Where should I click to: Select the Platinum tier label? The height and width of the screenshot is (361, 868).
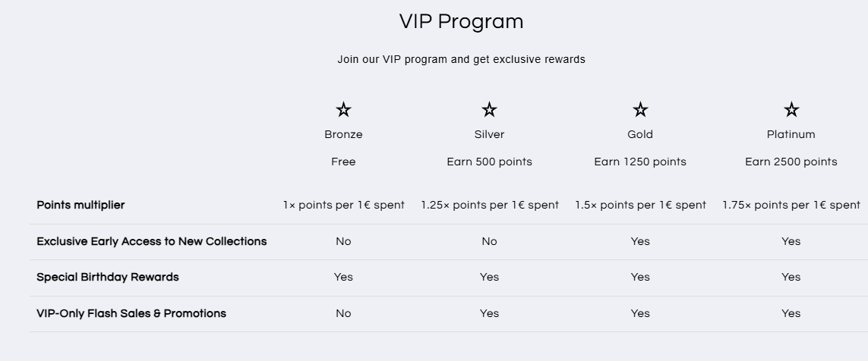click(x=791, y=134)
